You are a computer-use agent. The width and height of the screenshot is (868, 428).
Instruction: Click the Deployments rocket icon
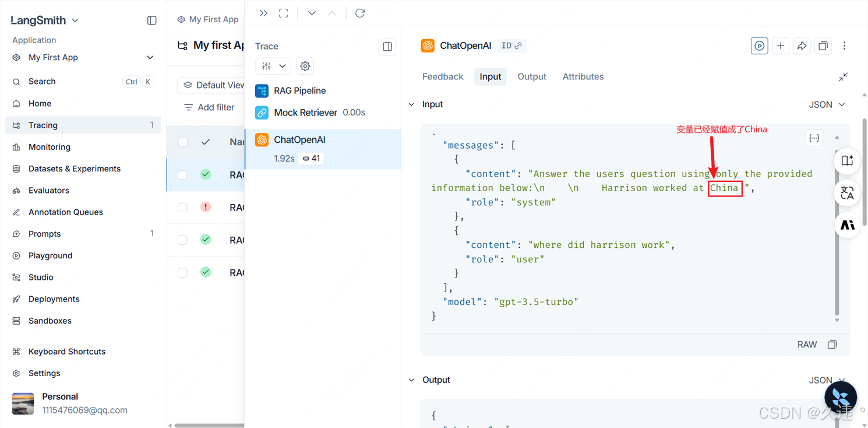(x=16, y=299)
